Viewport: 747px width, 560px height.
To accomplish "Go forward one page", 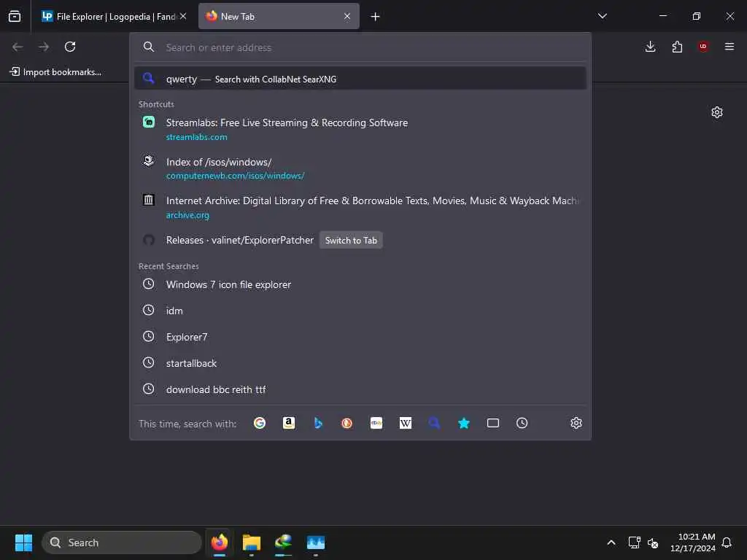I will pos(44,47).
